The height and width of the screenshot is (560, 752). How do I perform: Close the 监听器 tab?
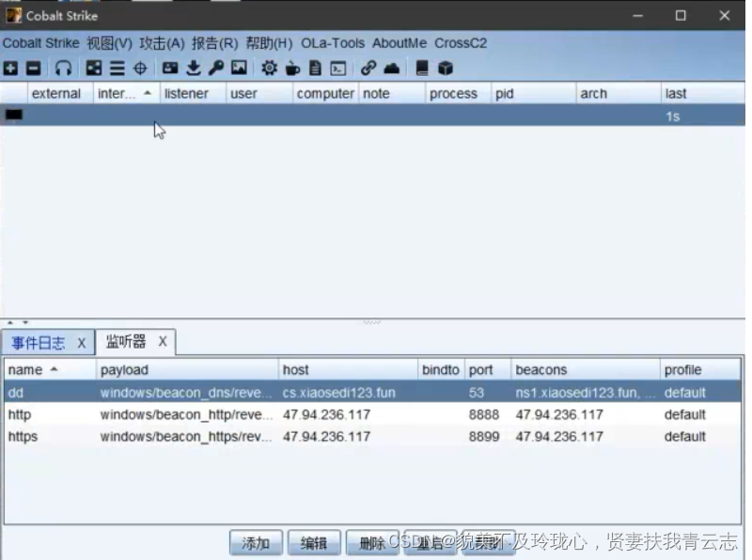tap(163, 341)
